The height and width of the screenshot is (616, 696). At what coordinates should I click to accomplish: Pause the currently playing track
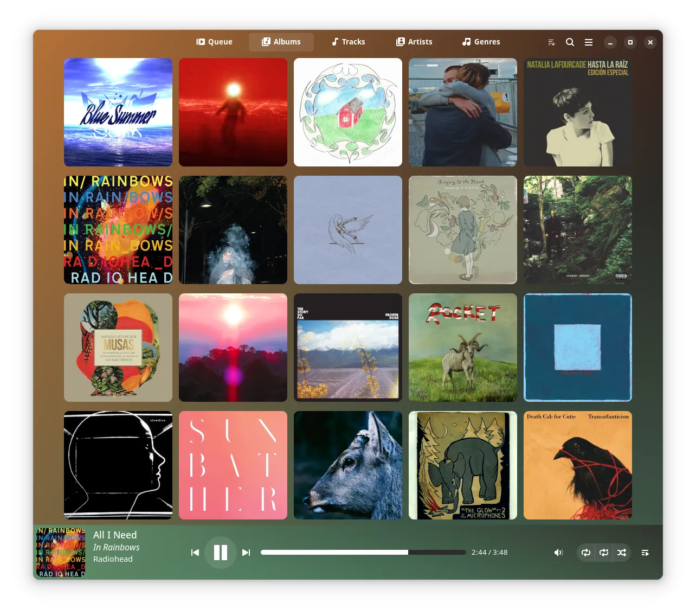(x=220, y=553)
